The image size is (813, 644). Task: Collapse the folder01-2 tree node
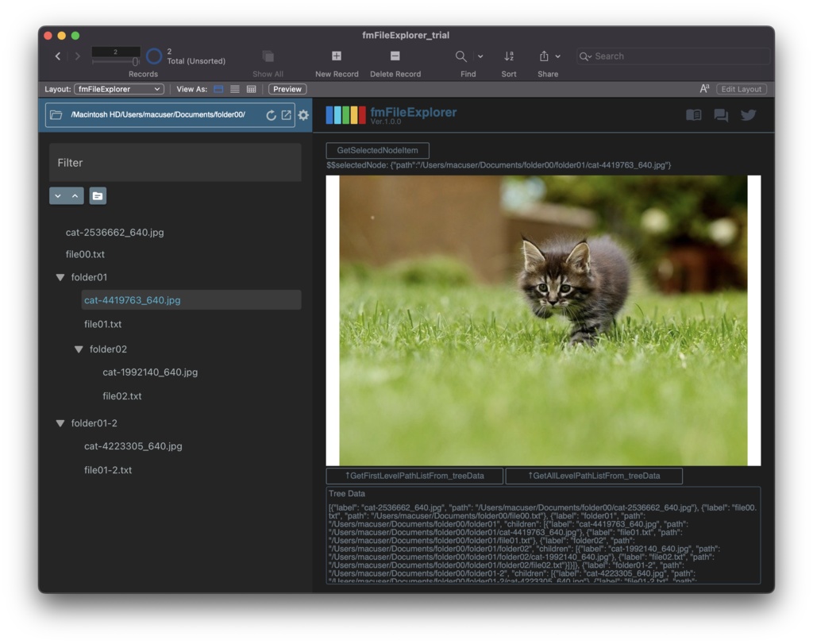coord(60,422)
